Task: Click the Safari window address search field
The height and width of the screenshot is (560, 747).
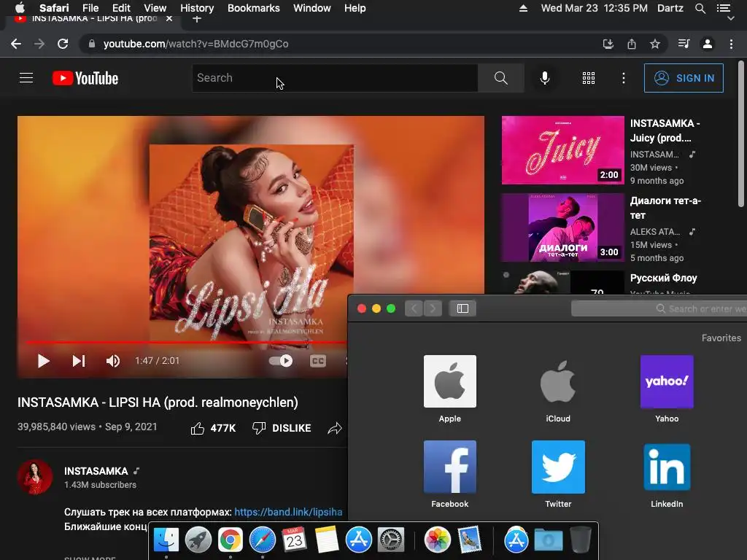Action: [x=659, y=308]
